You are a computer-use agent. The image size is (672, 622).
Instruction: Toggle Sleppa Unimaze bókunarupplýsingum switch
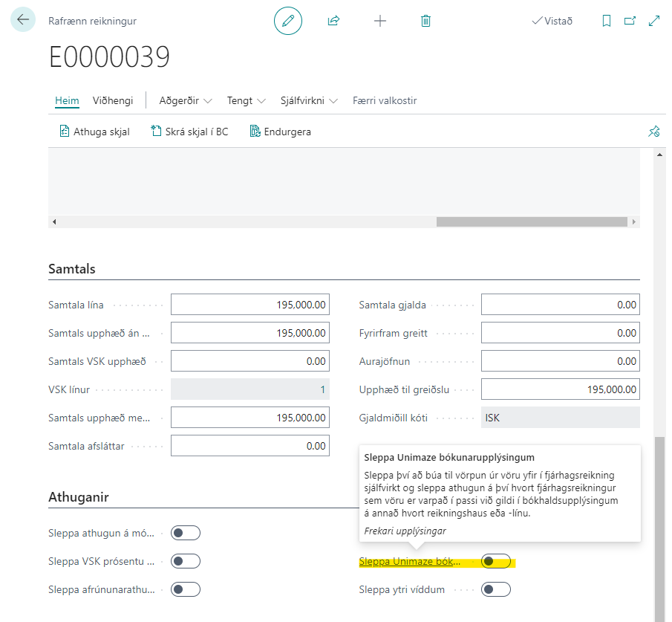[496, 561]
